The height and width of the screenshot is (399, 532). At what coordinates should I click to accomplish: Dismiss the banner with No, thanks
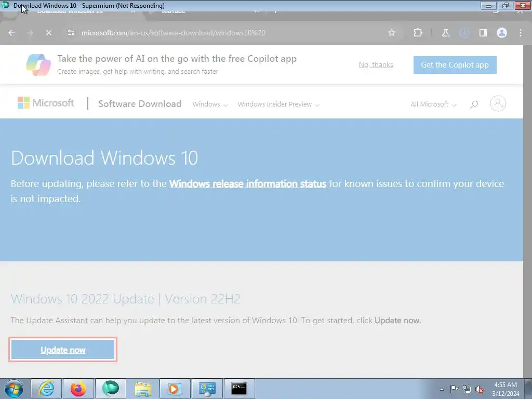[376, 65]
